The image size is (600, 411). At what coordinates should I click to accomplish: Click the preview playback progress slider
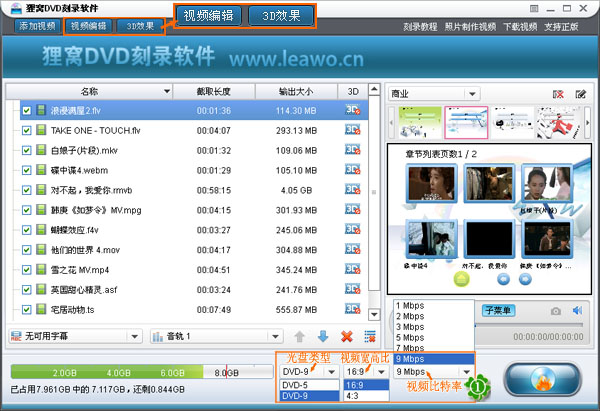point(528,325)
